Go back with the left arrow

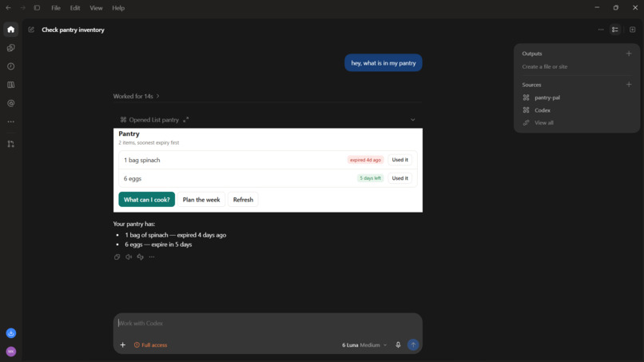pos(8,8)
